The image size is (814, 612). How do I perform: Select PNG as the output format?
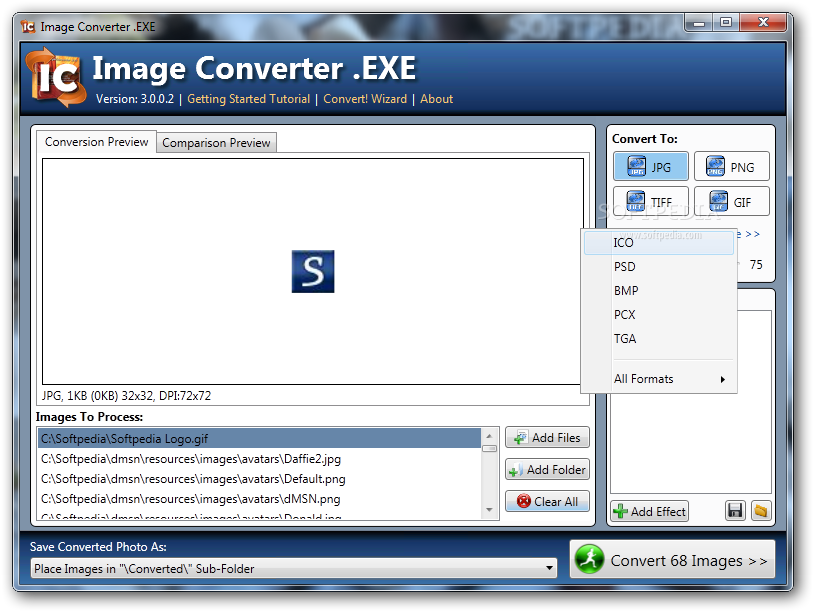(x=731, y=166)
